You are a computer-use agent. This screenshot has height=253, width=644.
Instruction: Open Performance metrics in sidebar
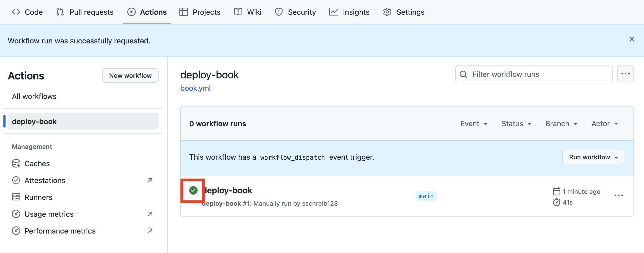[60, 231]
